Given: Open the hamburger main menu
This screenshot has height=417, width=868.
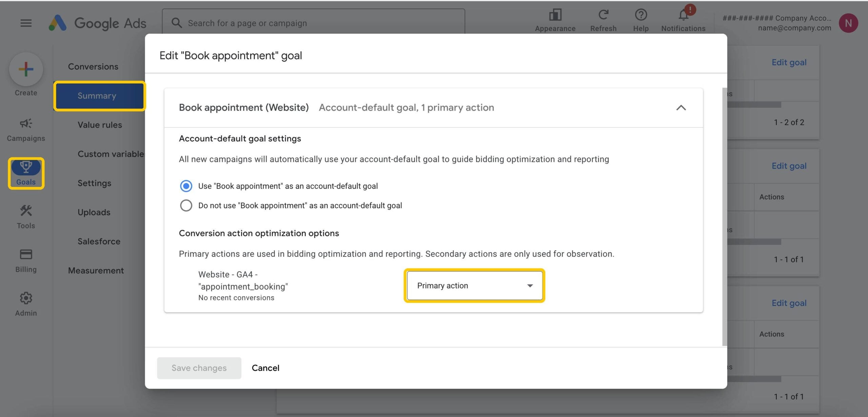Looking at the screenshot, I should pyautogui.click(x=26, y=23).
